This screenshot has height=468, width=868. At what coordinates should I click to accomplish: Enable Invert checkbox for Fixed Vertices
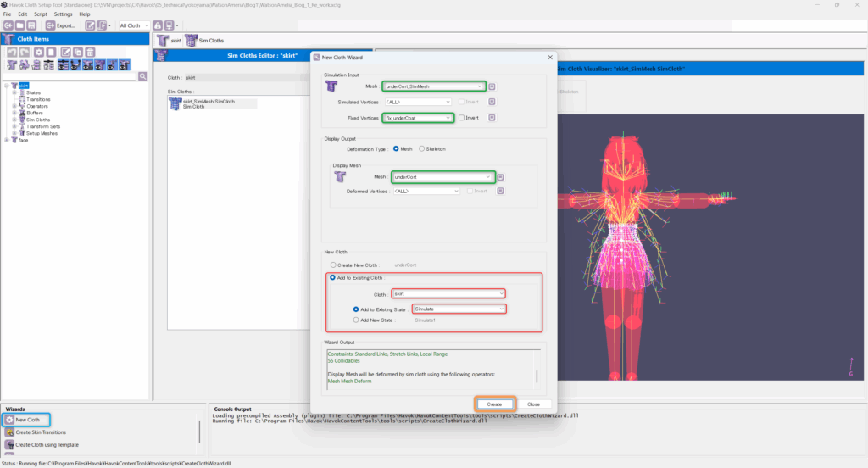[461, 118]
